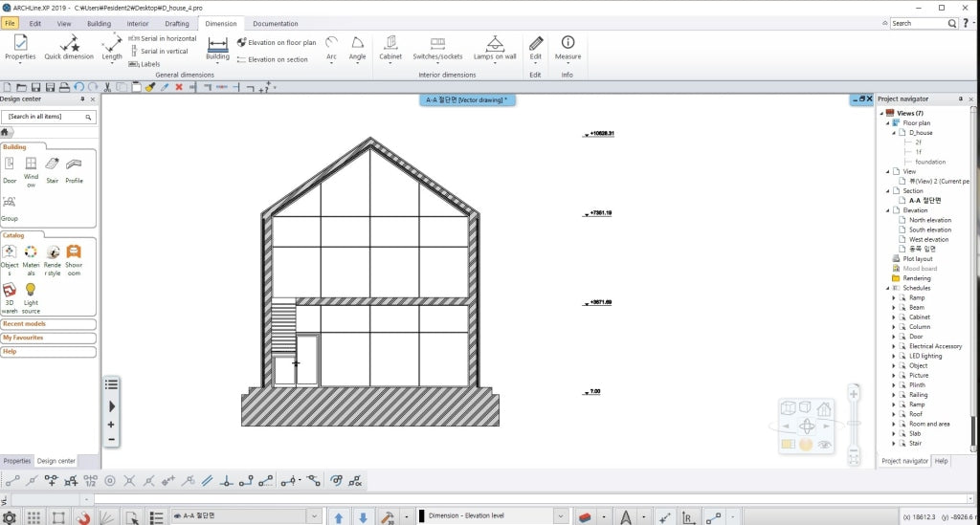Pick the Angle dimension tool
Screen dimensions: 980x525
357,48
